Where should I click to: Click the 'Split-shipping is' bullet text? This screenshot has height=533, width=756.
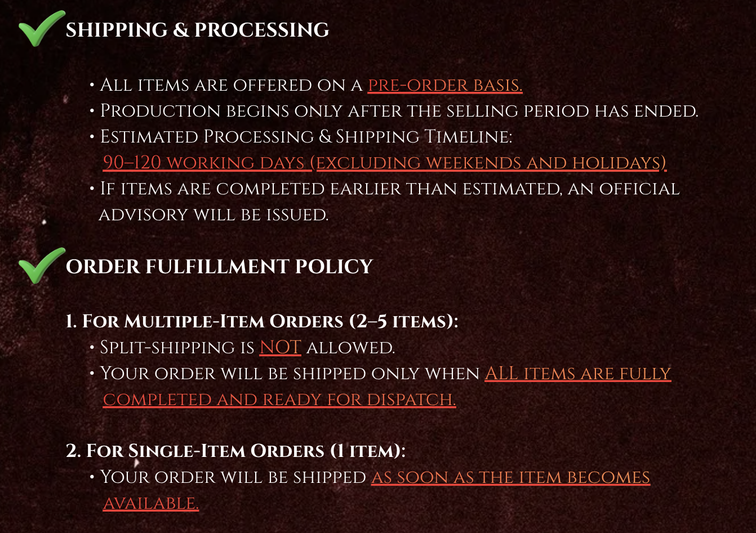coord(177,348)
